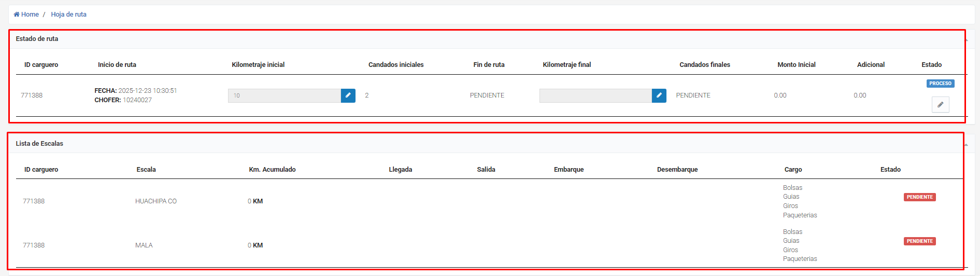Viewport: 980px width, 276px height.
Task: Open the Home breadcrumb link
Action: tap(30, 15)
